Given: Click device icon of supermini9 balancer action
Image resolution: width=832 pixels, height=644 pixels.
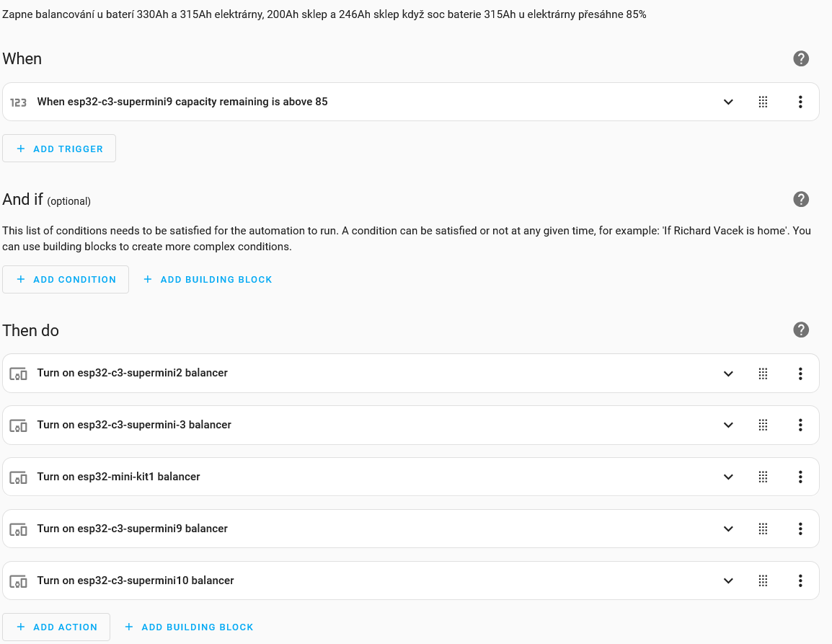Looking at the screenshot, I should tap(18, 529).
